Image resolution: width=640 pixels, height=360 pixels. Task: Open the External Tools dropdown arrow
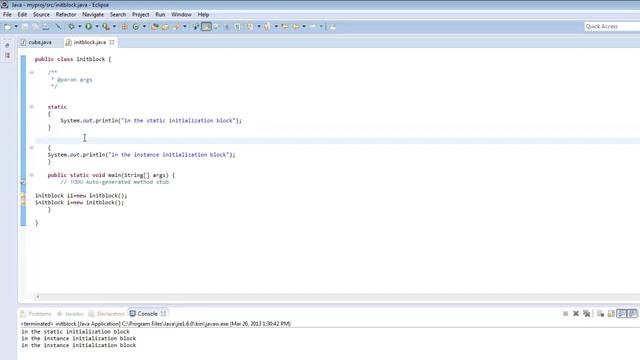click(114, 27)
